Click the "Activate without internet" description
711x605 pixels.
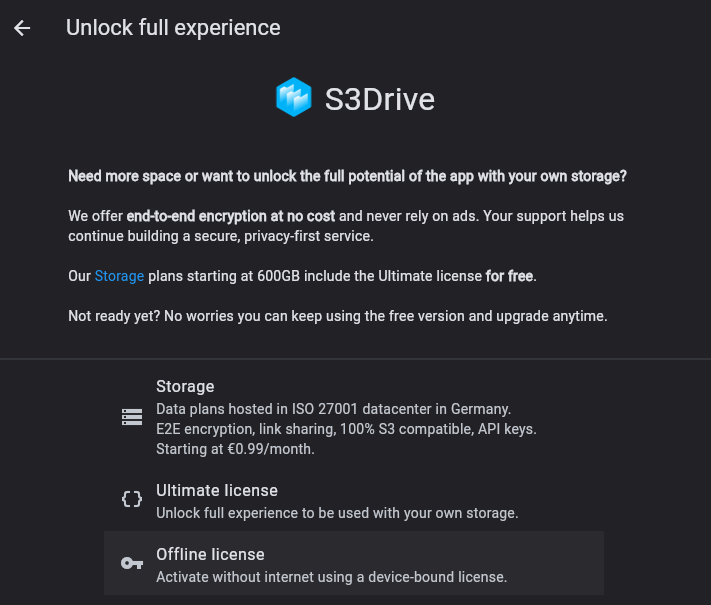click(331, 577)
